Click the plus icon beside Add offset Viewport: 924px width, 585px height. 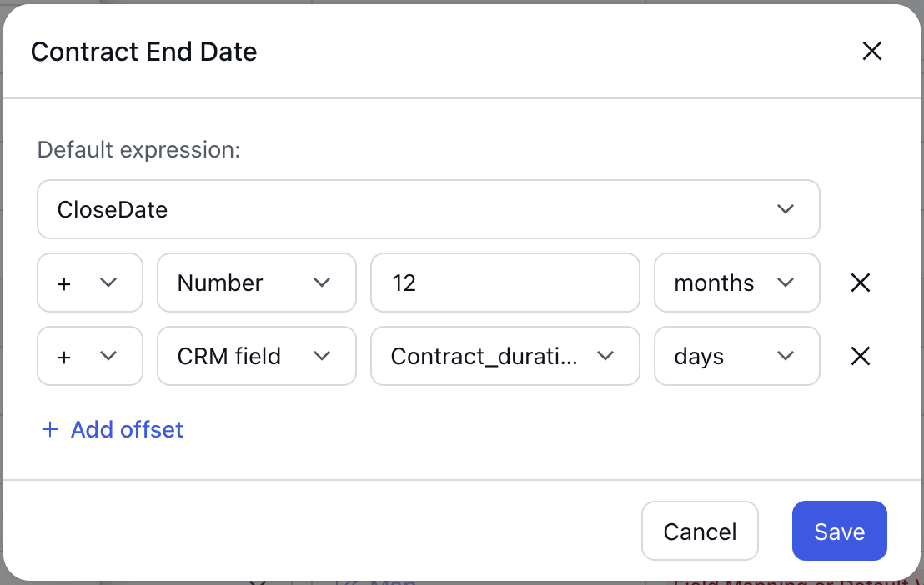(x=50, y=429)
